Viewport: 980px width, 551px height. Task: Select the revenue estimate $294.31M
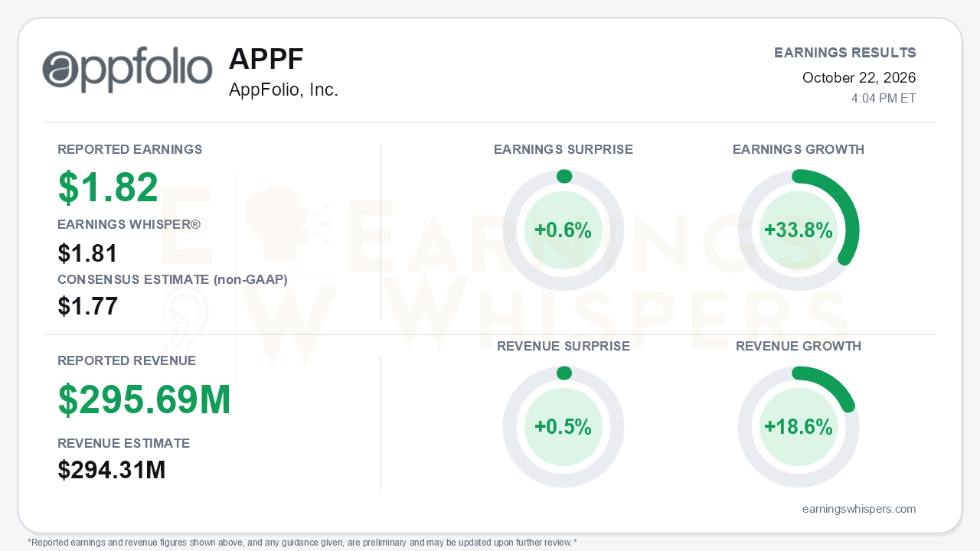point(112,470)
